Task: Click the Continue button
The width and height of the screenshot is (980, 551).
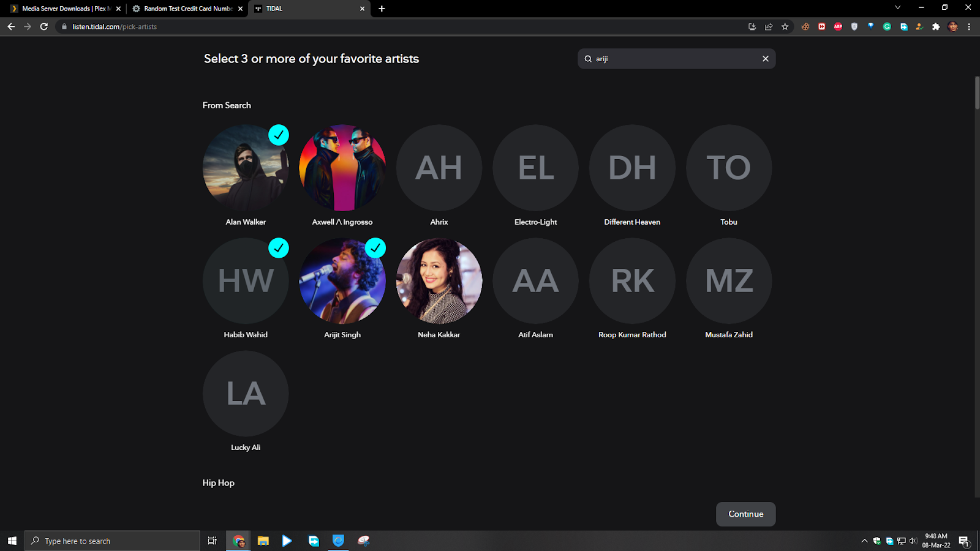Action: tap(746, 514)
